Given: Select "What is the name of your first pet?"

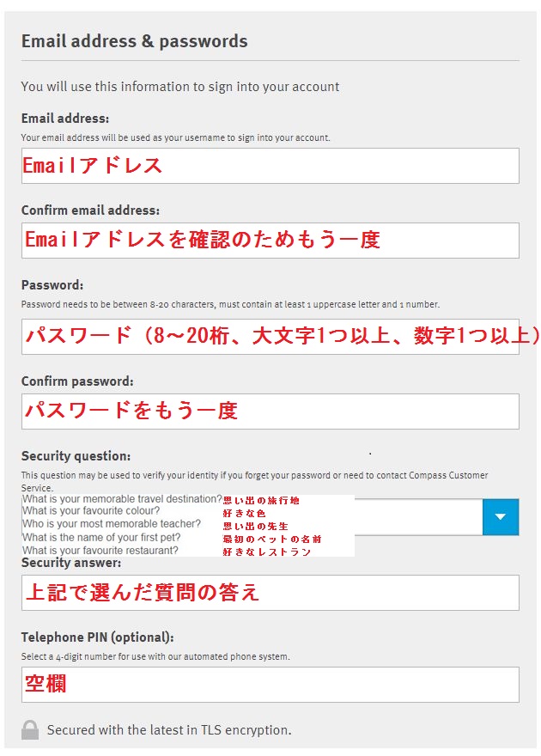Looking at the screenshot, I should (x=101, y=538).
